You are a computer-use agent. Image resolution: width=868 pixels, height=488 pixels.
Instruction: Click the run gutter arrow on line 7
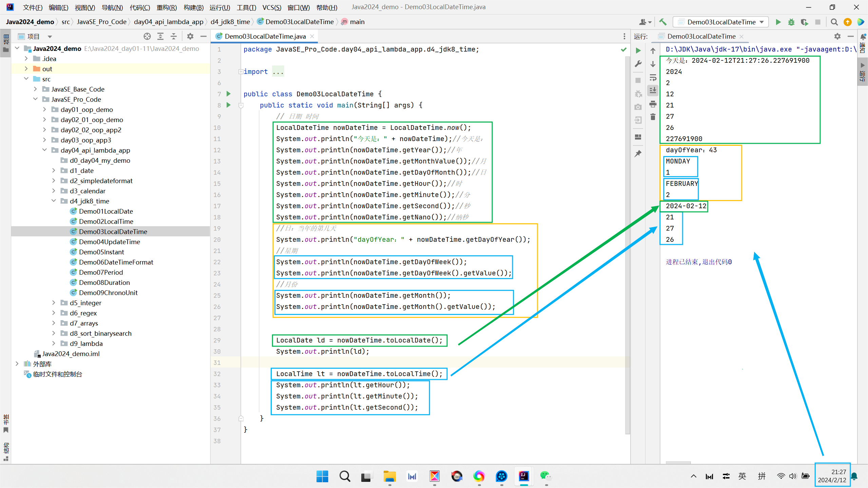point(229,94)
